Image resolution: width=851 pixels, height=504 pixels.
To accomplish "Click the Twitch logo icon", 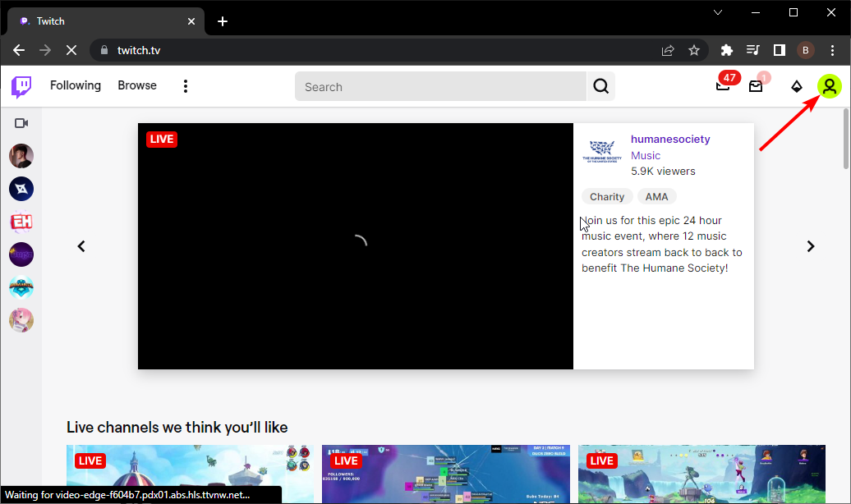I will [20, 85].
